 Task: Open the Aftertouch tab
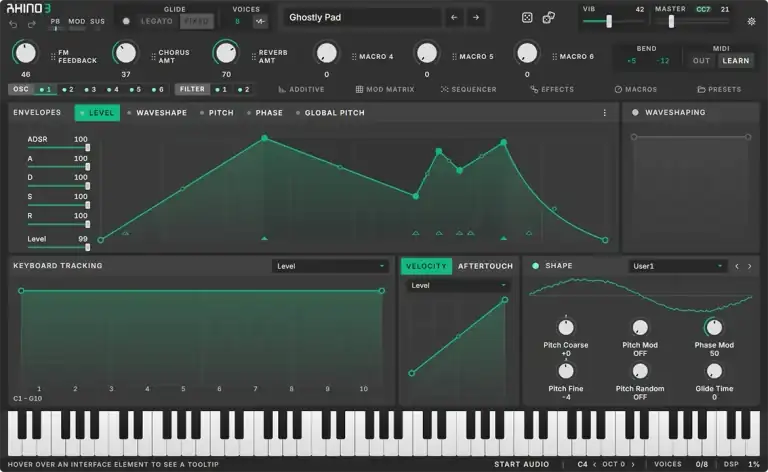click(485, 266)
